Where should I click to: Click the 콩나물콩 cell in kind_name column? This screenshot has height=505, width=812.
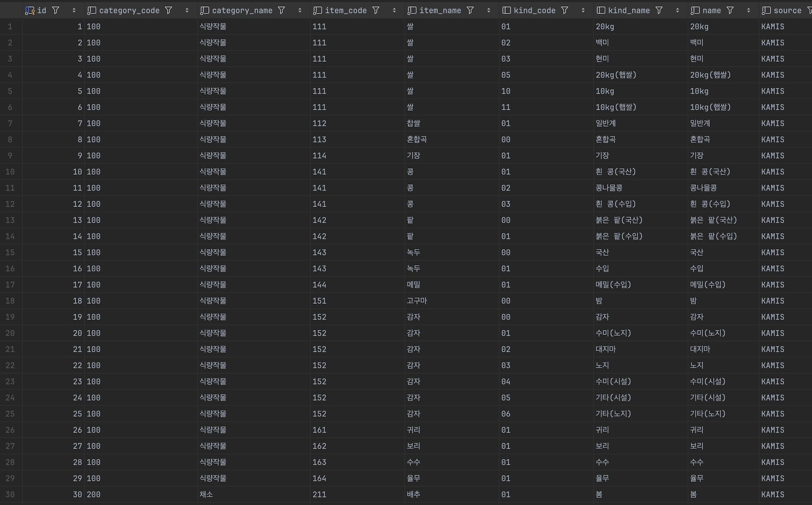[x=609, y=188]
